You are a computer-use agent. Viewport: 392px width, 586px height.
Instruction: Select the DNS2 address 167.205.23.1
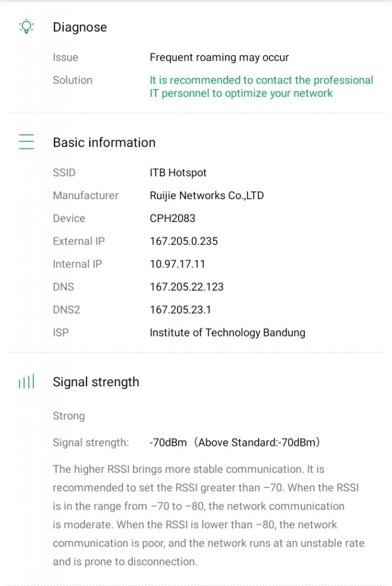click(180, 310)
